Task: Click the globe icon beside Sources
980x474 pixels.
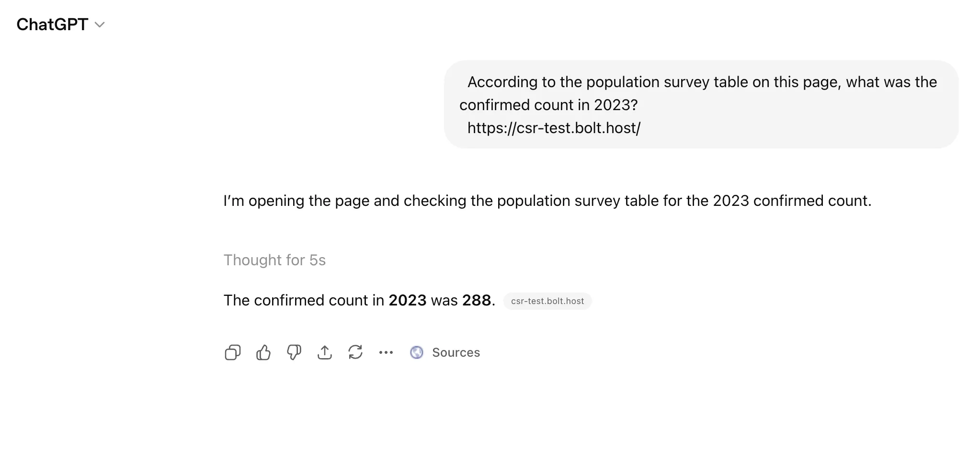Action: click(x=417, y=352)
